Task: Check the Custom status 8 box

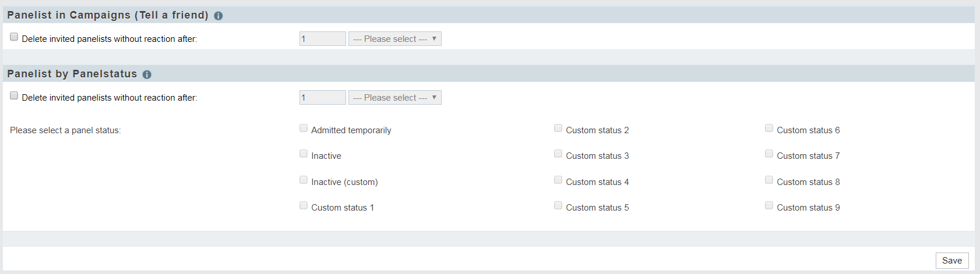Action: [769, 180]
